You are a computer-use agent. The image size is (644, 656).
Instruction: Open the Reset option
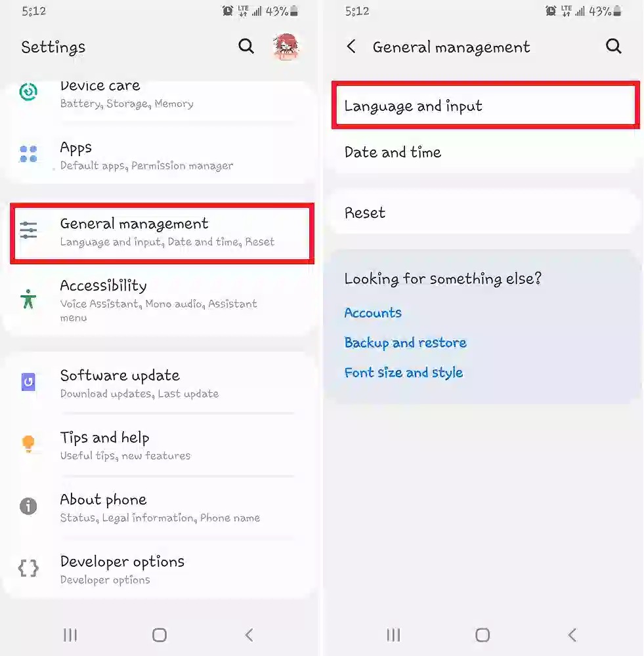486,213
